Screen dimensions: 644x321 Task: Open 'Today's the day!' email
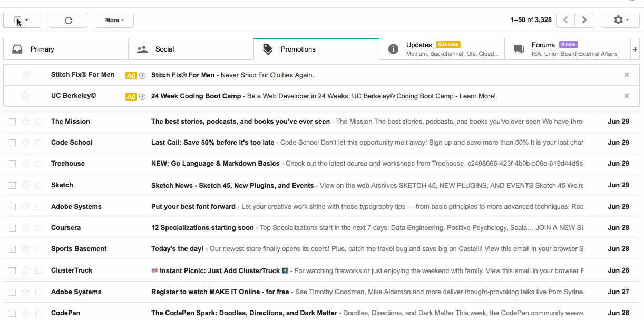point(321,249)
